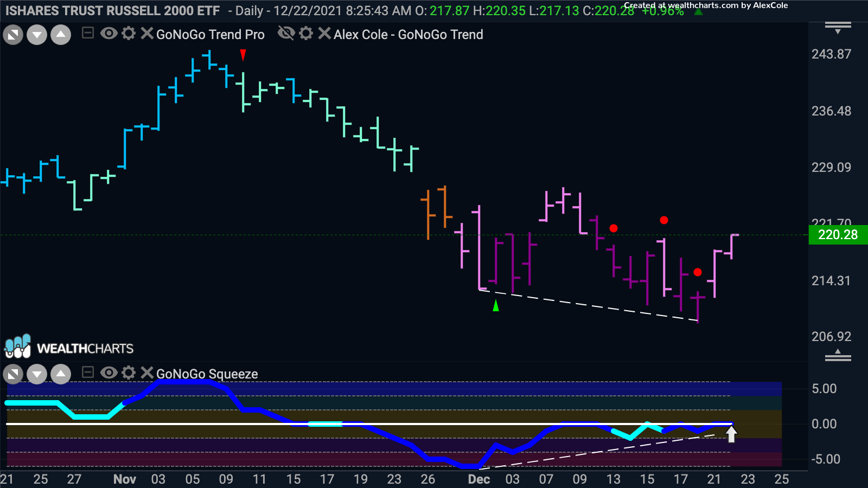Screen dimensions: 868x488
Task: Remove the GoNoGo Trend Pro indicator
Action: (x=147, y=34)
